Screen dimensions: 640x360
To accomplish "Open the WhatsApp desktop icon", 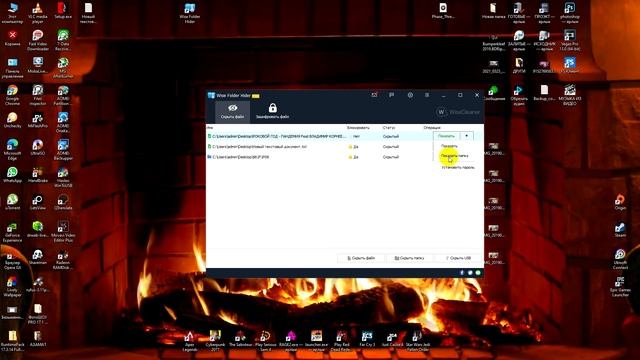I will pyautogui.click(x=12, y=174).
